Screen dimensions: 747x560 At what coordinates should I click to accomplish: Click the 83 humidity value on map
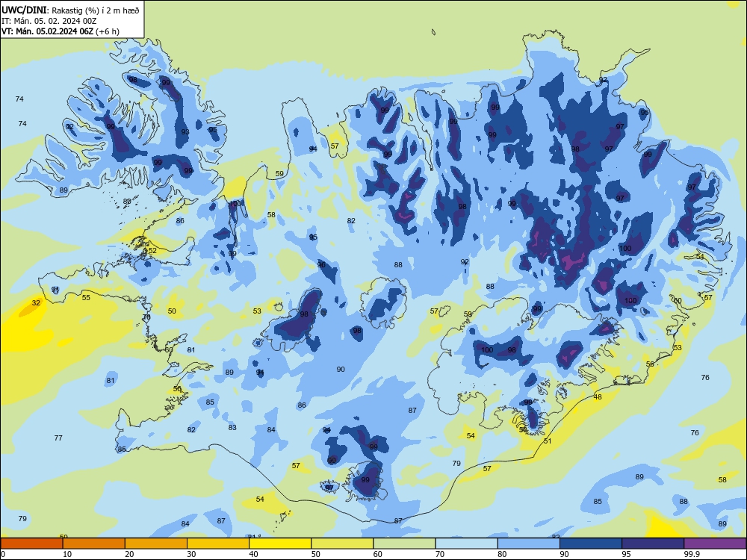[x=232, y=427]
